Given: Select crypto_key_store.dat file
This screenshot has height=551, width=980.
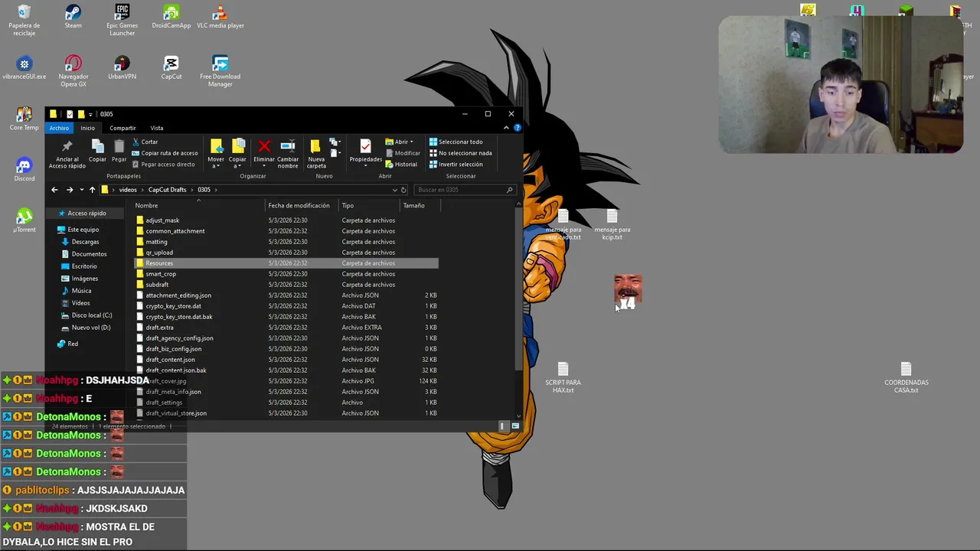Looking at the screenshot, I should coord(173,306).
